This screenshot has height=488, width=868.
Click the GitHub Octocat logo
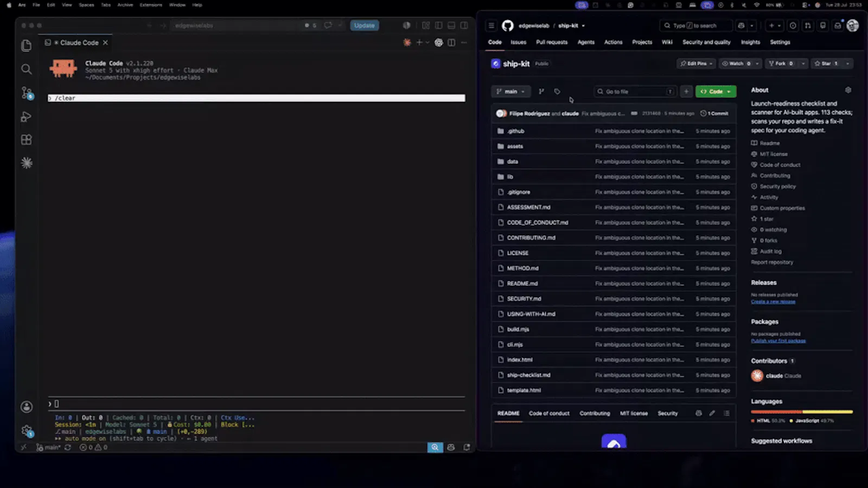507,25
